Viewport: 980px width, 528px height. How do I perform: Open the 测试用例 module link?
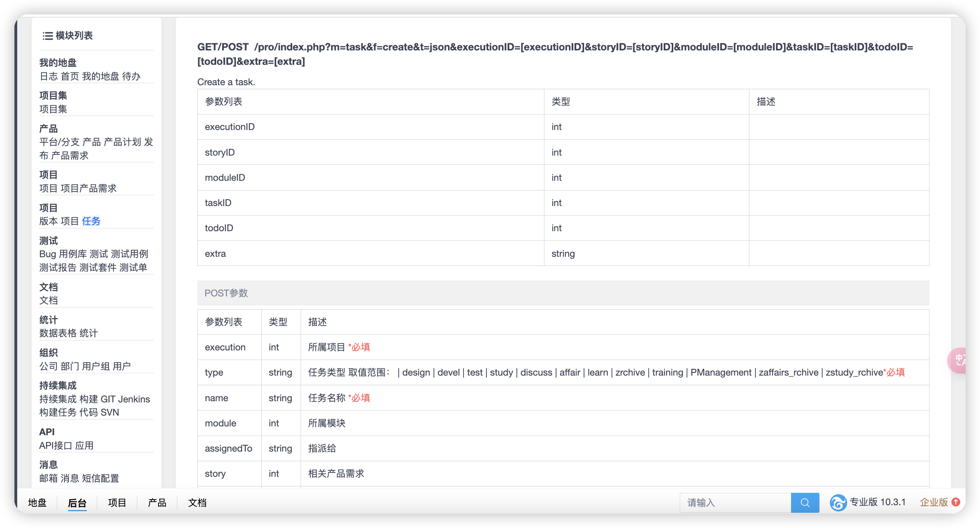[x=129, y=254]
